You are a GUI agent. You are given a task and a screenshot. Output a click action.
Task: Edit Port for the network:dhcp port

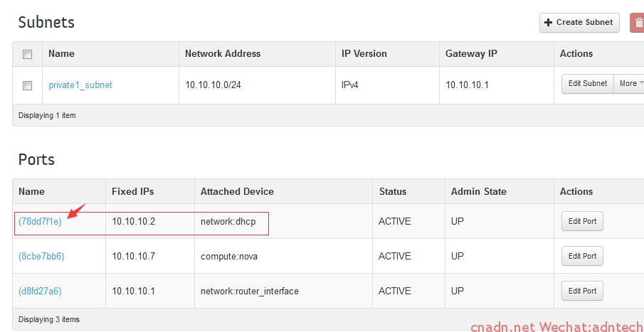pyautogui.click(x=582, y=221)
